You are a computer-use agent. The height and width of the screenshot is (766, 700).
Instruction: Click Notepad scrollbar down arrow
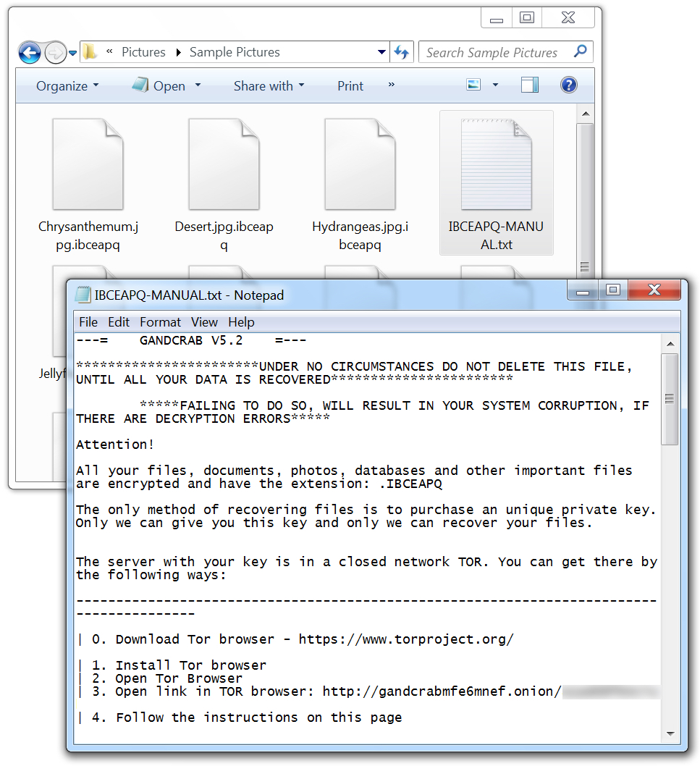tap(670, 733)
